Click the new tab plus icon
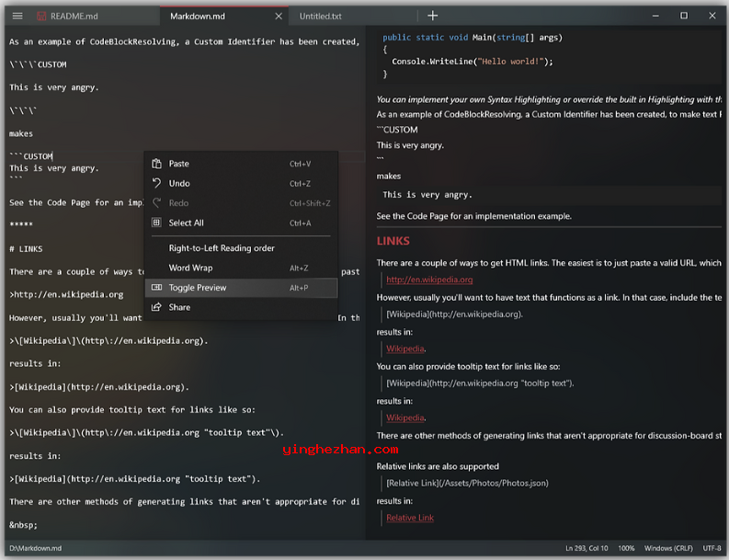 pyautogui.click(x=432, y=16)
